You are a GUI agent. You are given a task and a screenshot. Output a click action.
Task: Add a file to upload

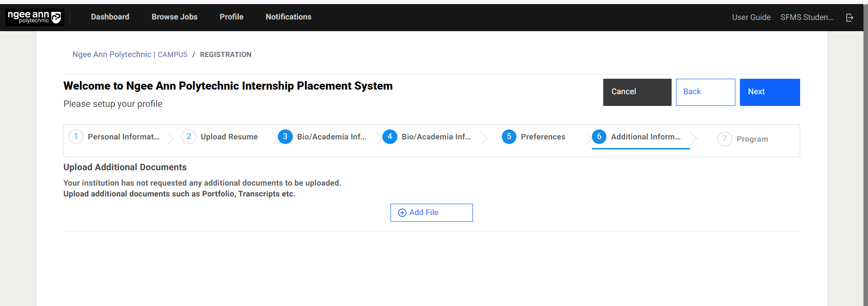[x=432, y=213]
